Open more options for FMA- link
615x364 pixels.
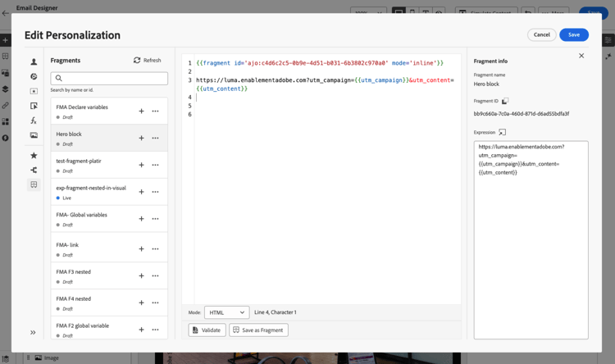[155, 248]
